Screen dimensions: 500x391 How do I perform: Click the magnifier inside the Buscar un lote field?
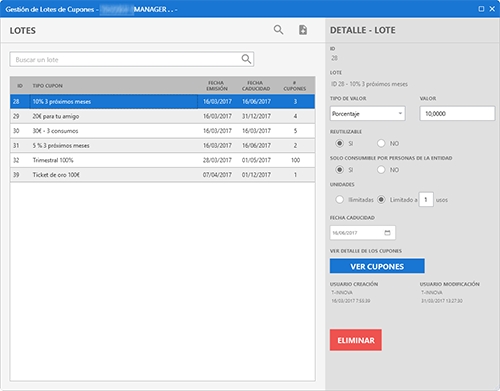pyautogui.click(x=246, y=59)
